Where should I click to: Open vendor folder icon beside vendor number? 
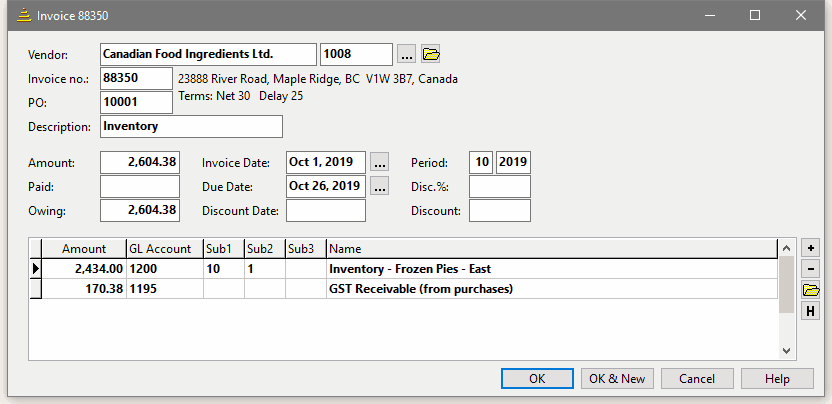click(431, 54)
